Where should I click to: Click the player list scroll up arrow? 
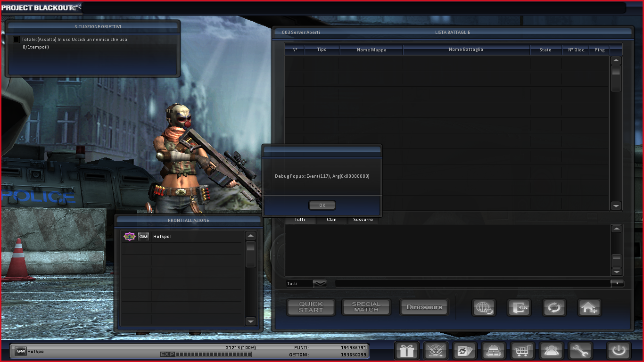[251, 236]
